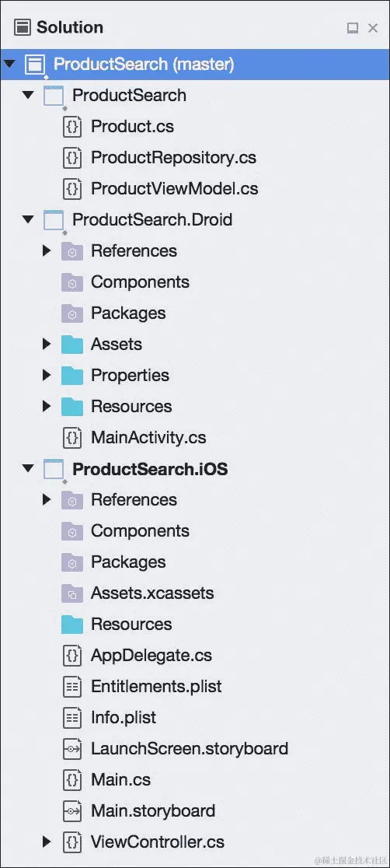Open AppDelegate.cs file
Viewport: 390px width, 868px height.
click(151, 656)
